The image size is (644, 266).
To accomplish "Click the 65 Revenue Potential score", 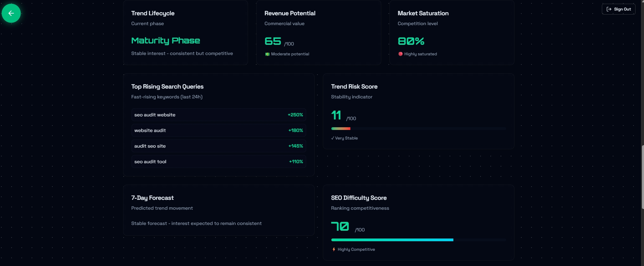I will [x=273, y=41].
